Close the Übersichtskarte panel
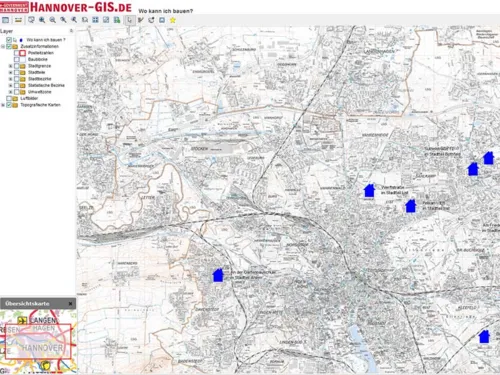The height and width of the screenshot is (375, 500). 70,304
